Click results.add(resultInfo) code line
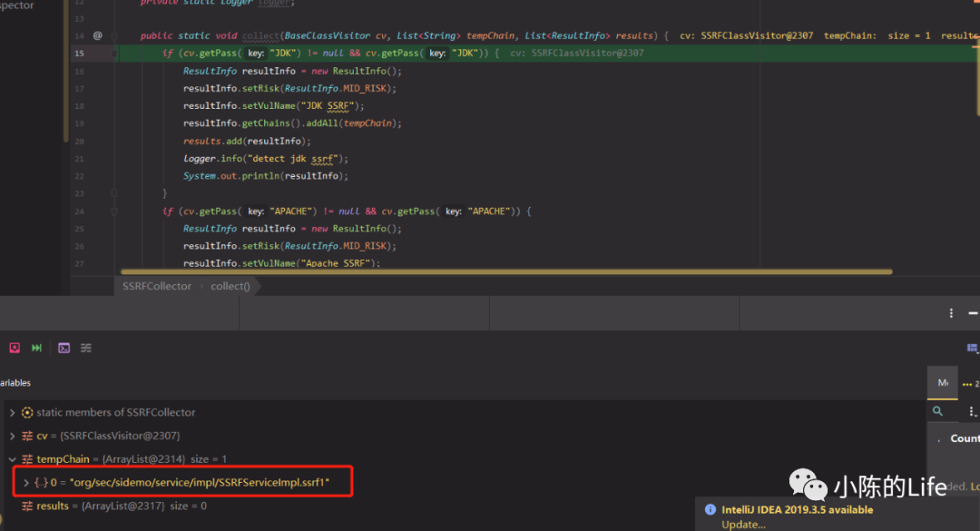The width and height of the screenshot is (980, 531). pos(247,141)
